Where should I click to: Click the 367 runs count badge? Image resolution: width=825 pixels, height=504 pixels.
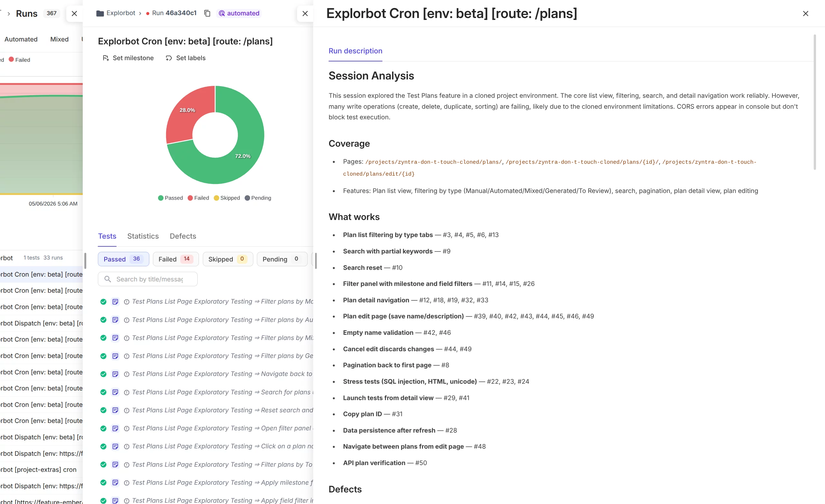(x=52, y=13)
